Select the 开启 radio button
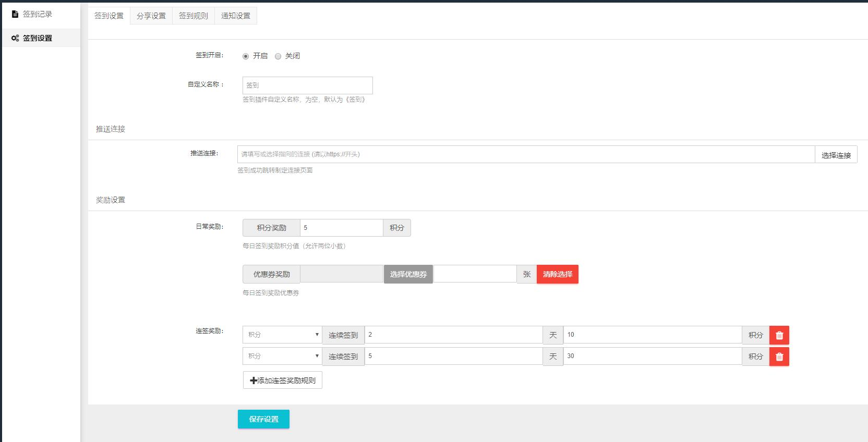This screenshot has width=868, height=442. point(246,56)
